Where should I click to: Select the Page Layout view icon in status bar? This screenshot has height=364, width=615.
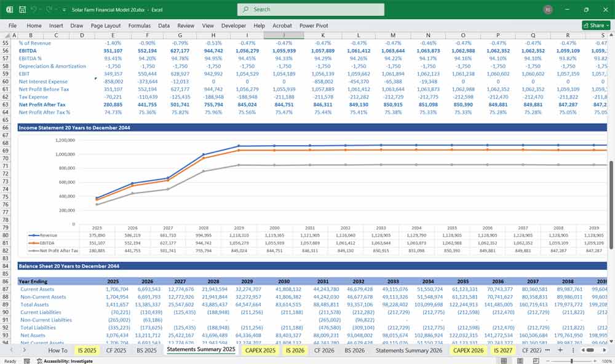(x=519, y=360)
